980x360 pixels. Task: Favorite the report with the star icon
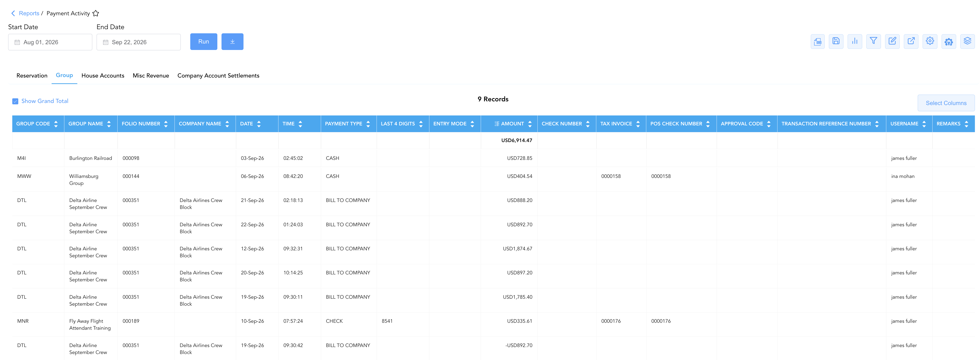click(x=96, y=13)
